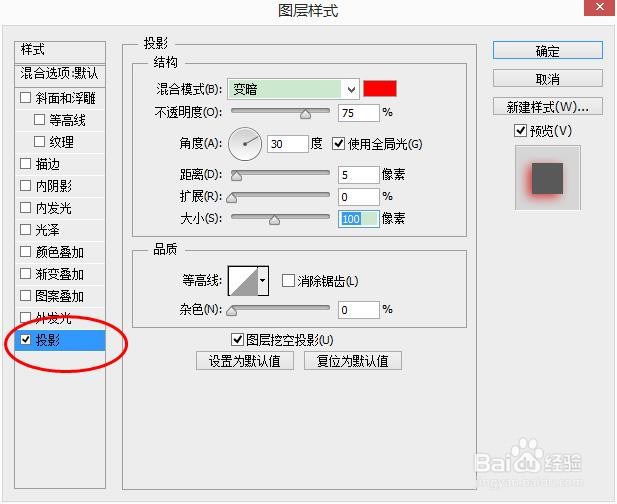Click the 扩展 slider handle

pyautogui.click(x=232, y=198)
